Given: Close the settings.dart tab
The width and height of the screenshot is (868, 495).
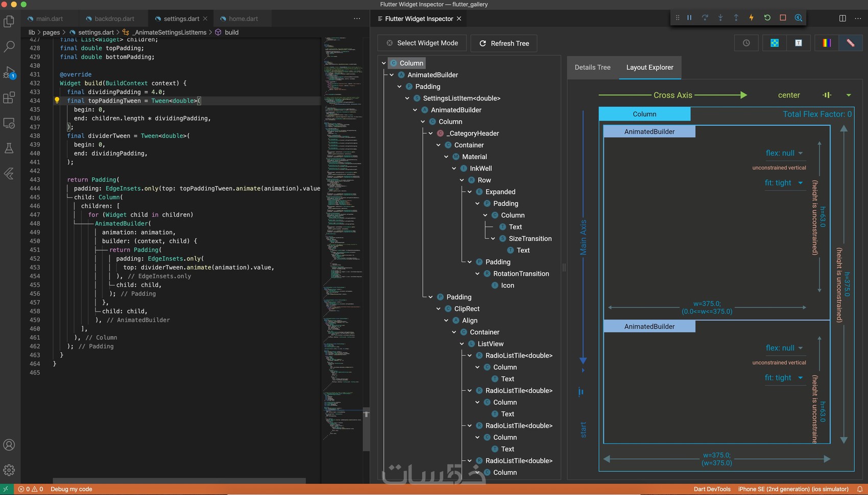Looking at the screenshot, I should coord(205,18).
